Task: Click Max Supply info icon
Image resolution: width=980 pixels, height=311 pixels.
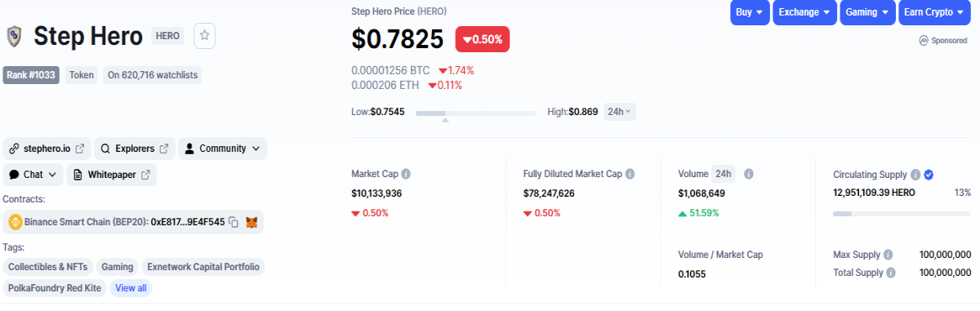Action: pyautogui.click(x=888, y=255)
